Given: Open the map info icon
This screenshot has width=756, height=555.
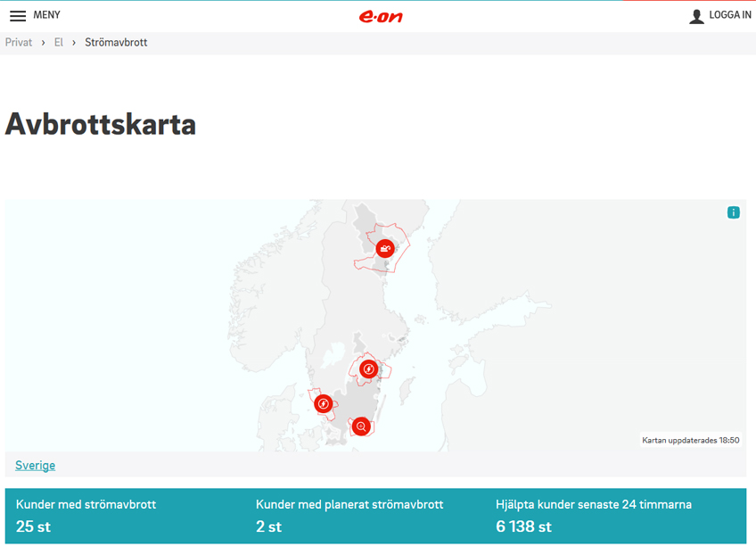Looking at the screenshot, I should click(x=734, y=212).
